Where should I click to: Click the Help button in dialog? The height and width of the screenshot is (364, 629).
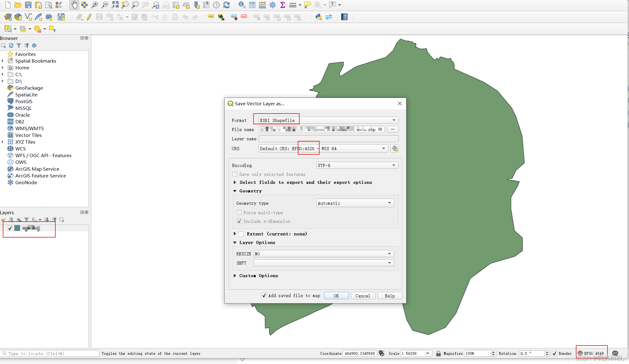pyautogui.click(x=389, y=296)
